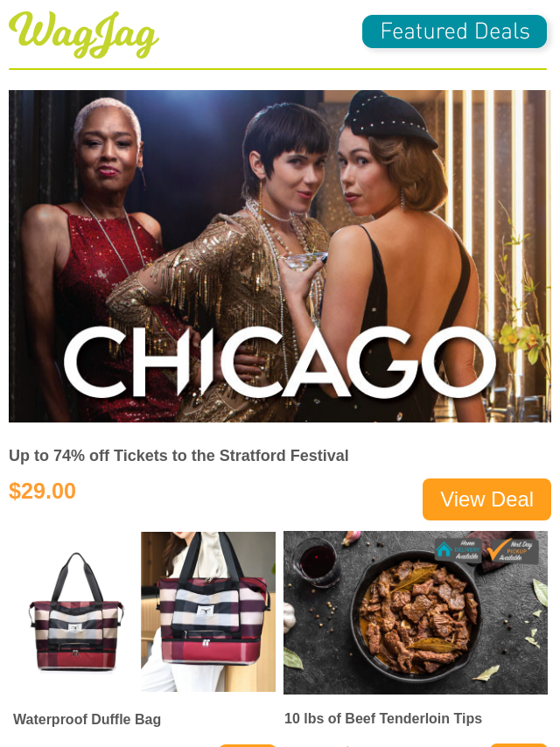Viewport: 560px width, 747px height.
Task: Click the $29.00 price text
Action: tap(42, 491)
